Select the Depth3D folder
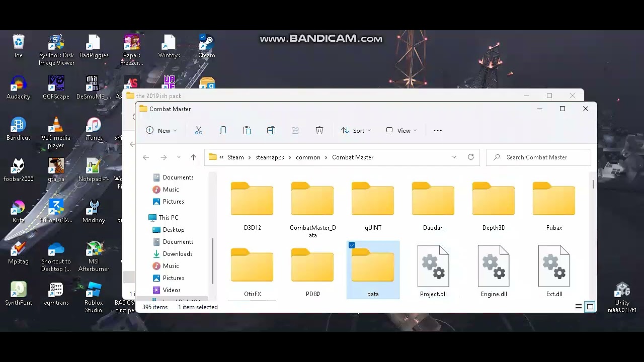Viewport: 644px width, 362px height. coord(494,206)
